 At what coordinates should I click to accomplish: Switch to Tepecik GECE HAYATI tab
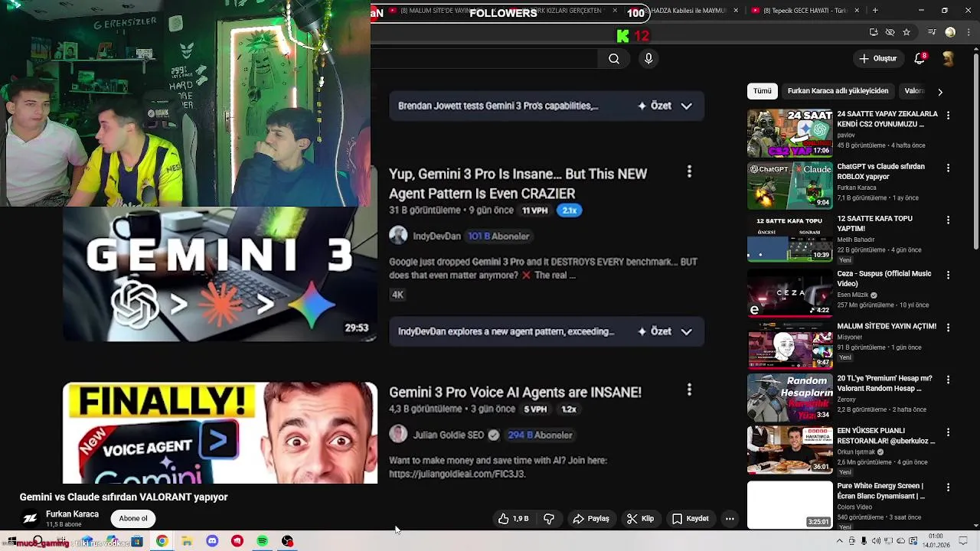[805, 11]
